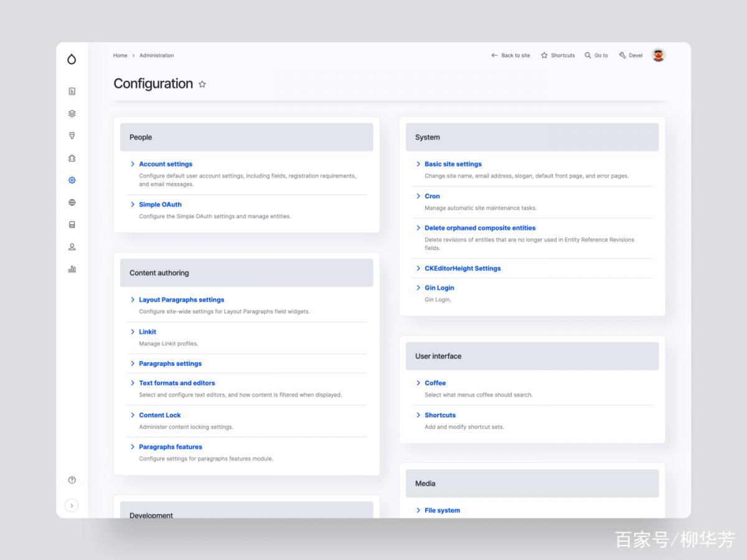
Task: Navigate to Administration breadcrumb
Action: (x=157, y=55)
